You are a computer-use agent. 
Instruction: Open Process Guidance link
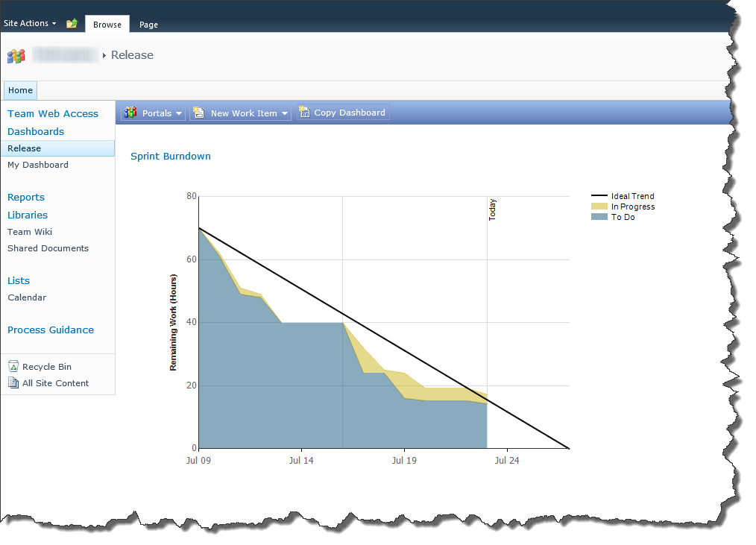(x=51, y=330)
